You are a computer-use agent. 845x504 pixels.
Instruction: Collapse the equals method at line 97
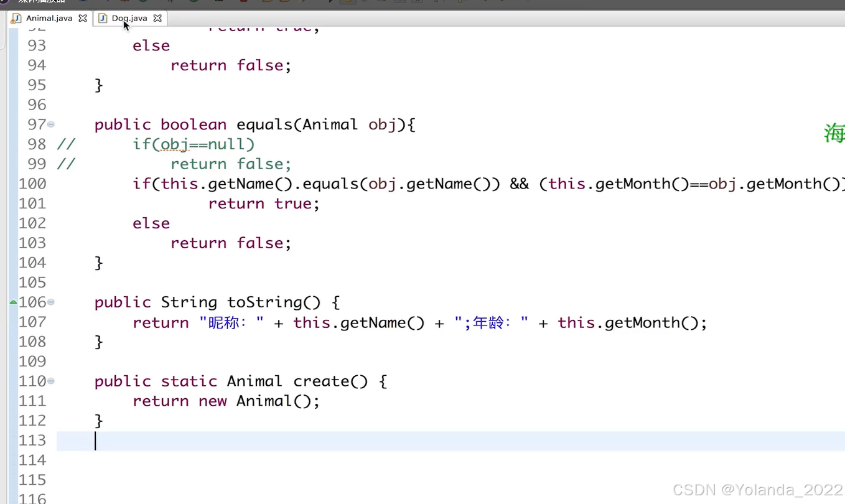(51, 124)
